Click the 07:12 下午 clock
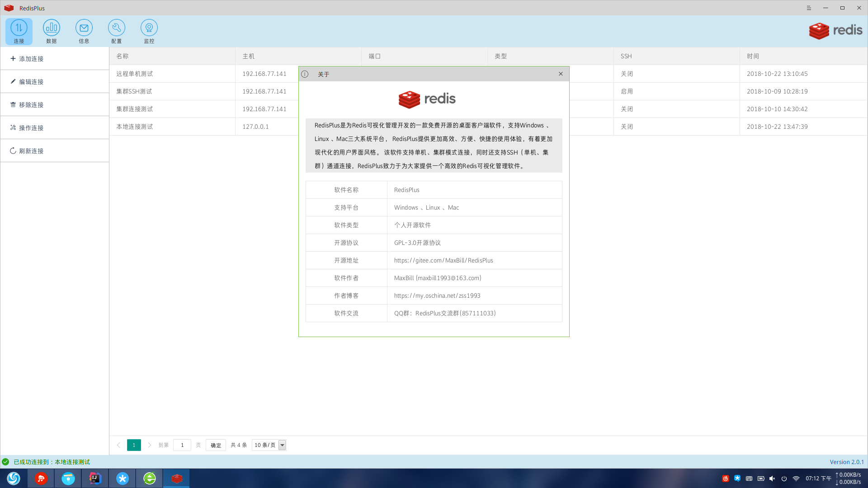 [818, 478]
